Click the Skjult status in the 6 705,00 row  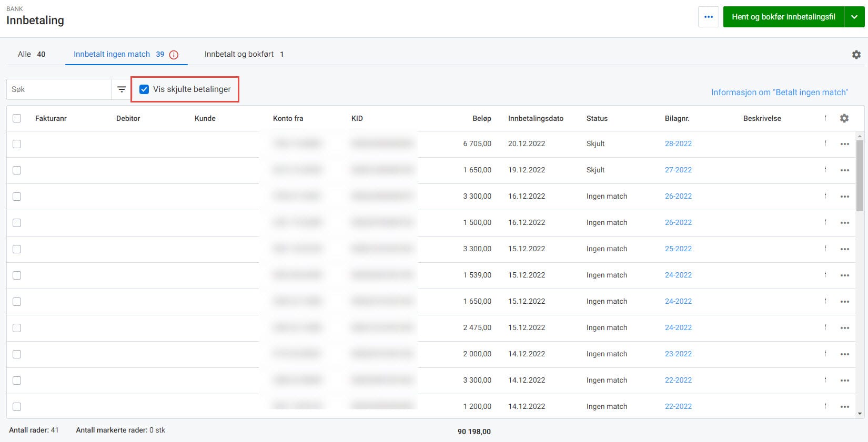coord(596,143)
